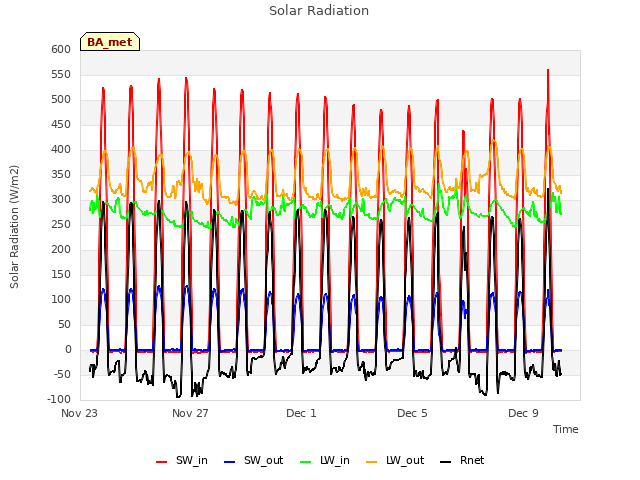Click the 200 y-axis tick label
This screenshot has height=480, width=640.
(61, 249)
